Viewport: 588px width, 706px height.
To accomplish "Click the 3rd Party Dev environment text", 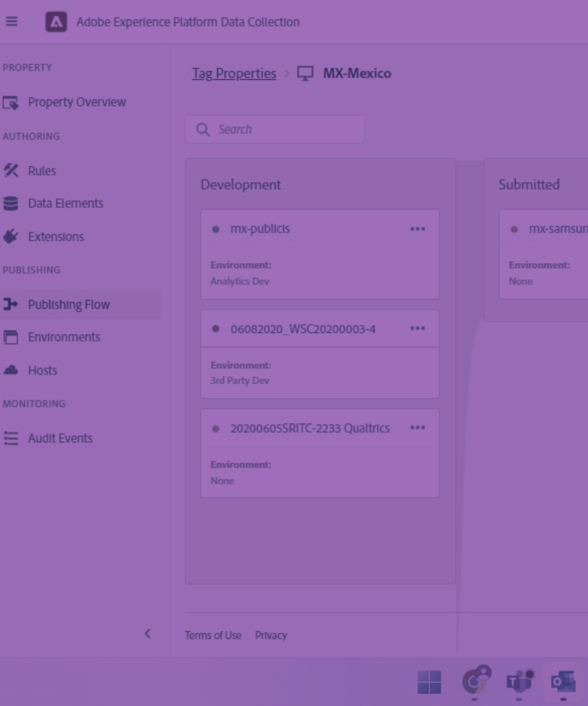I will 240,381.
